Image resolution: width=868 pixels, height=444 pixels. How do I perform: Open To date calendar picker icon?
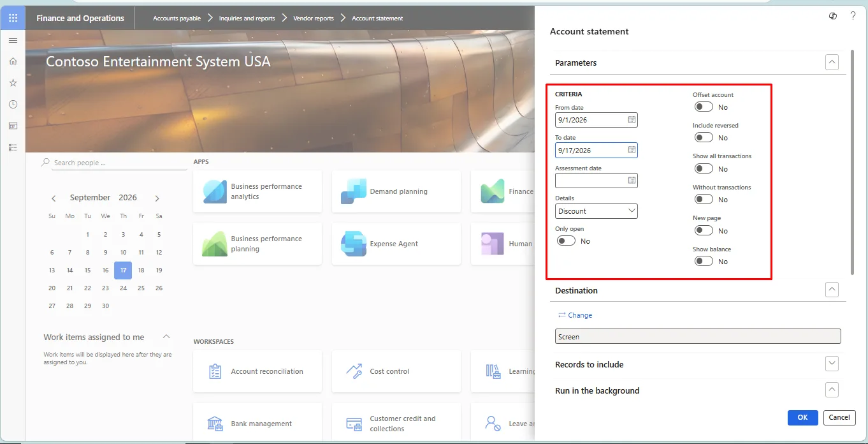(632, 150)
